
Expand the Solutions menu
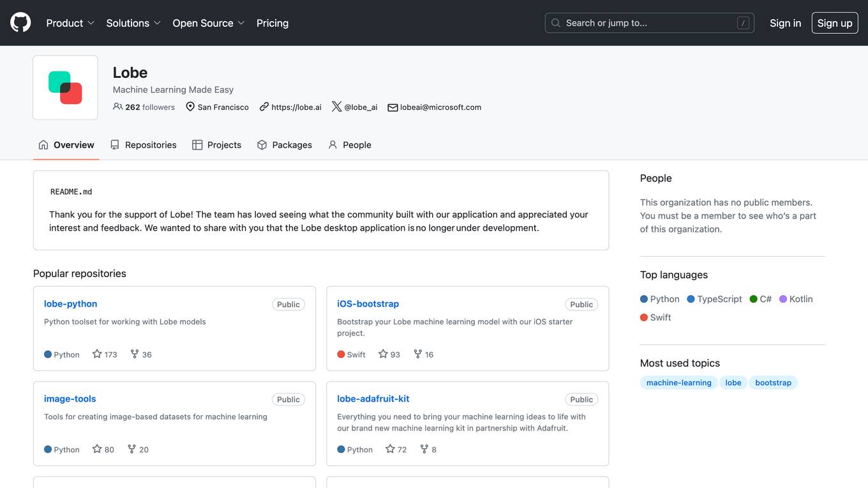133,23
